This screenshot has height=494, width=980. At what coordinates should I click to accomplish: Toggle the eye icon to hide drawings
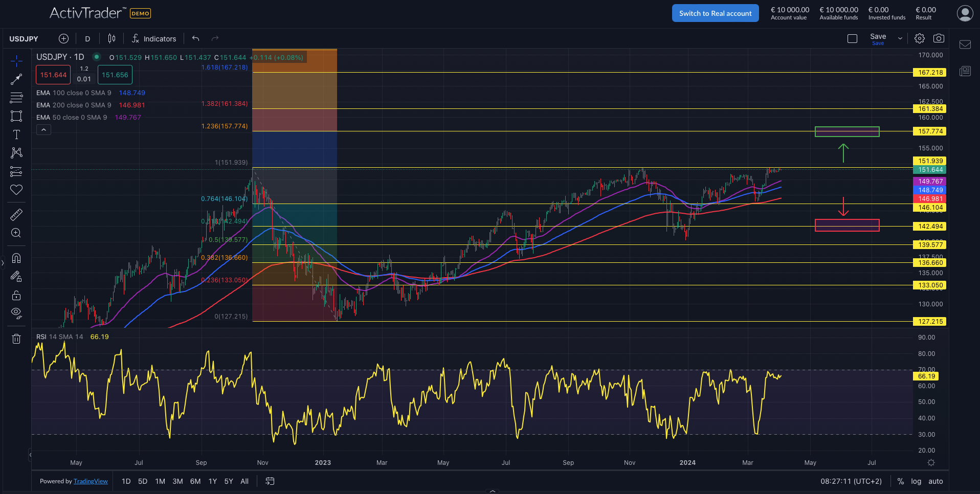pos(17,313)
